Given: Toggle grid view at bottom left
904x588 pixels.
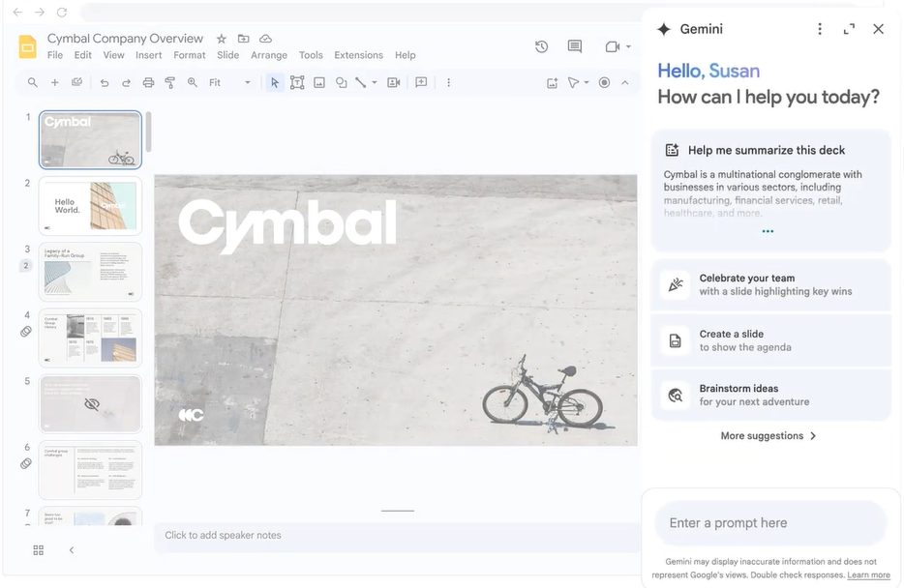Looking at the screenshot, I should 39,550.
